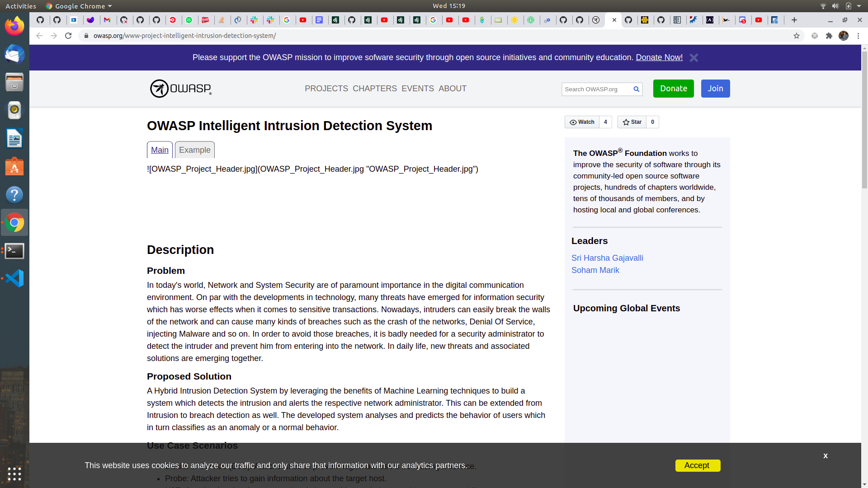The height and width of the screenshot is (488, 868).
Task: Open the clock showing Wed 15:19
Action: (448, 6)
